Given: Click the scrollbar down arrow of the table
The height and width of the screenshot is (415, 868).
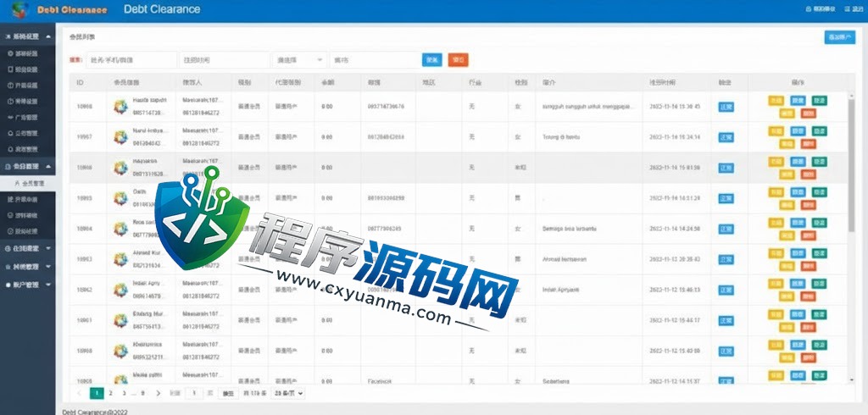Looking at the screenshot, I should [851, 379].
